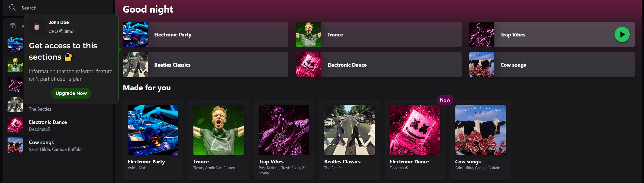Image resolution: width=644 pixels, height=183 pixels.
Task: Open Cow songs tile in top grid
Action: (x=552, y=65)
